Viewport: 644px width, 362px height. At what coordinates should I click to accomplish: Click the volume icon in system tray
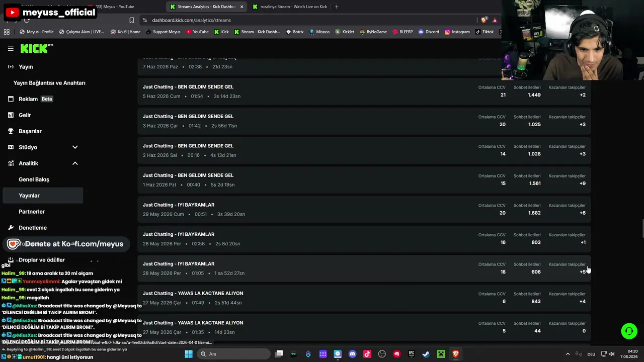coord(612,354)
